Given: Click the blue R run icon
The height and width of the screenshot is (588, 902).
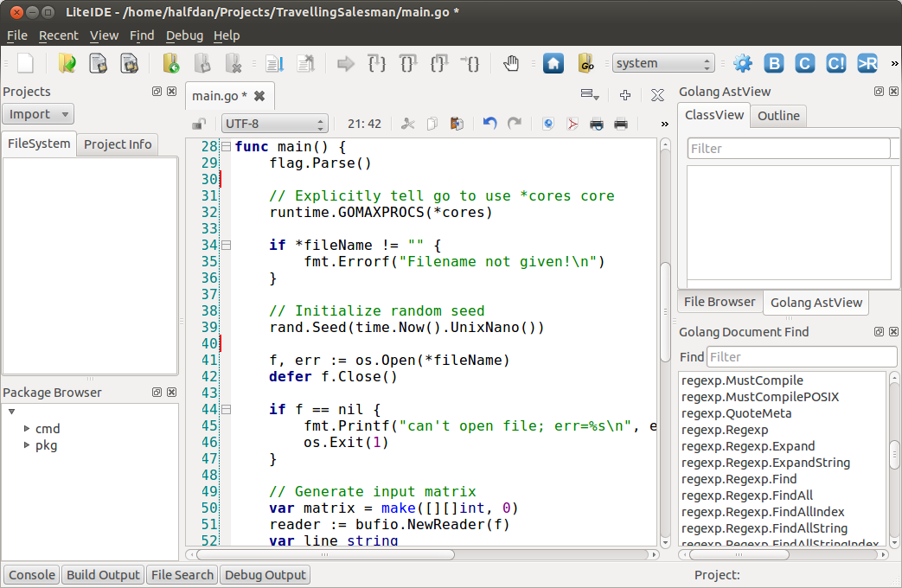Looking at the screenshot, I should [867, 63].
